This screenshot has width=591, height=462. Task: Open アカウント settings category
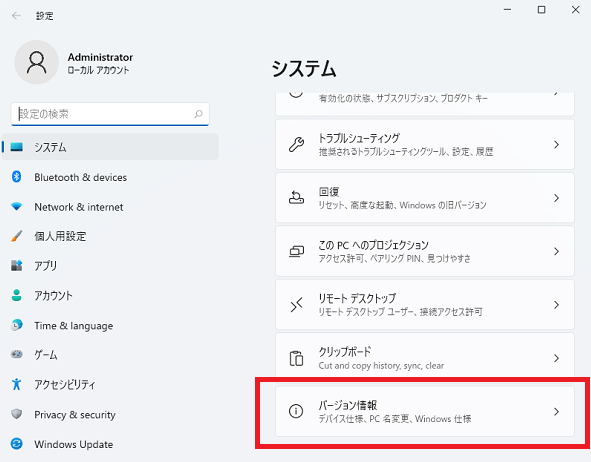pyautogui.click(x=110, y=295)
